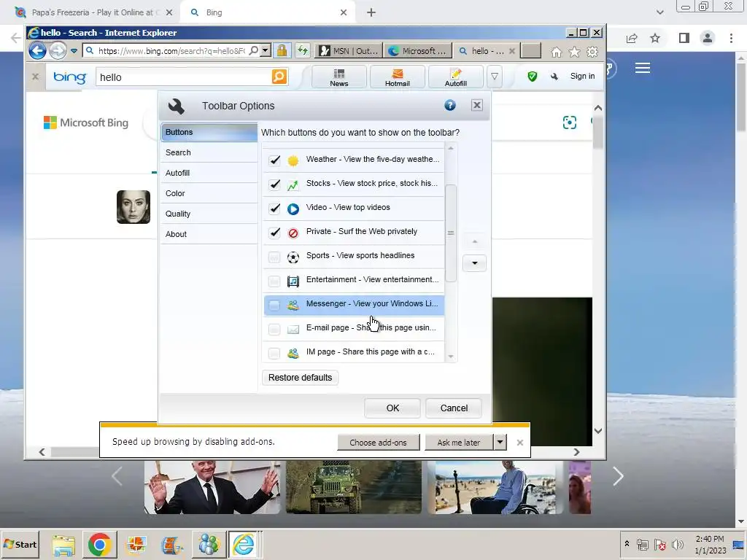Open Internet Explorer favorites star

coord(575,52)
